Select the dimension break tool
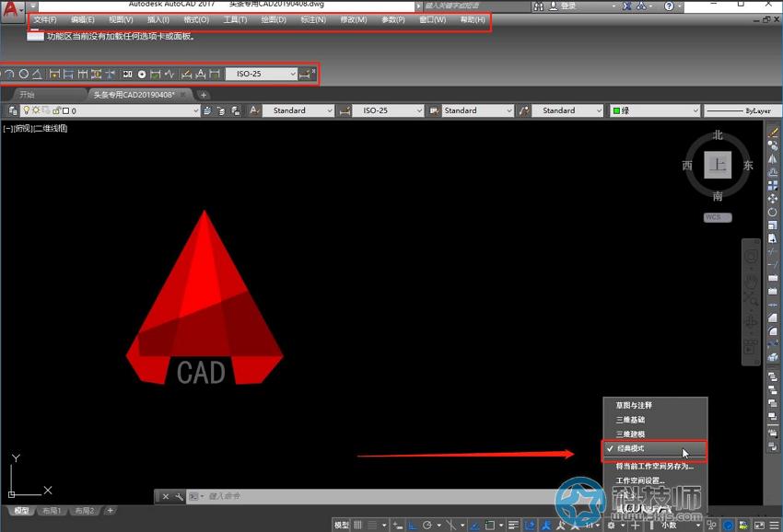 tap(110, 75)
